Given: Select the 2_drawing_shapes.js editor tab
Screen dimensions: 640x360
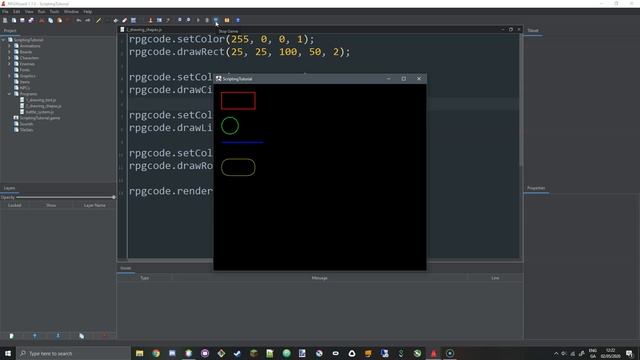Looking at the screenshot, I should tap(141, 30).
